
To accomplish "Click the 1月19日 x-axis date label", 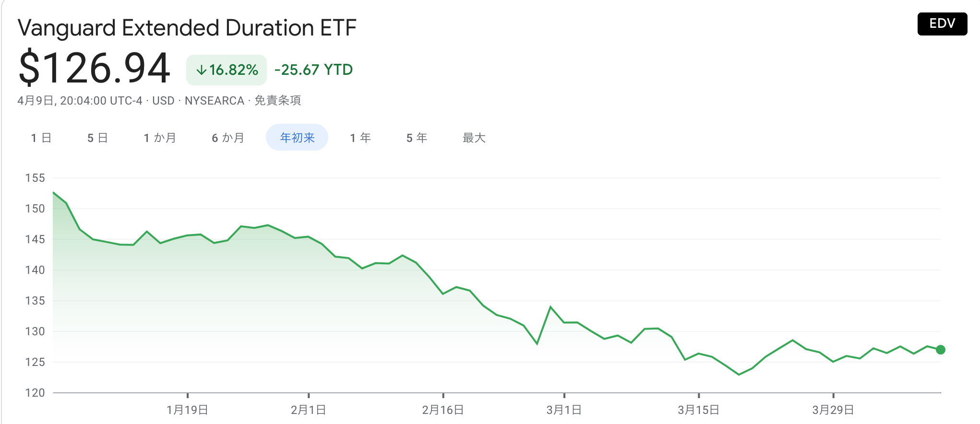I will [187, 410].
